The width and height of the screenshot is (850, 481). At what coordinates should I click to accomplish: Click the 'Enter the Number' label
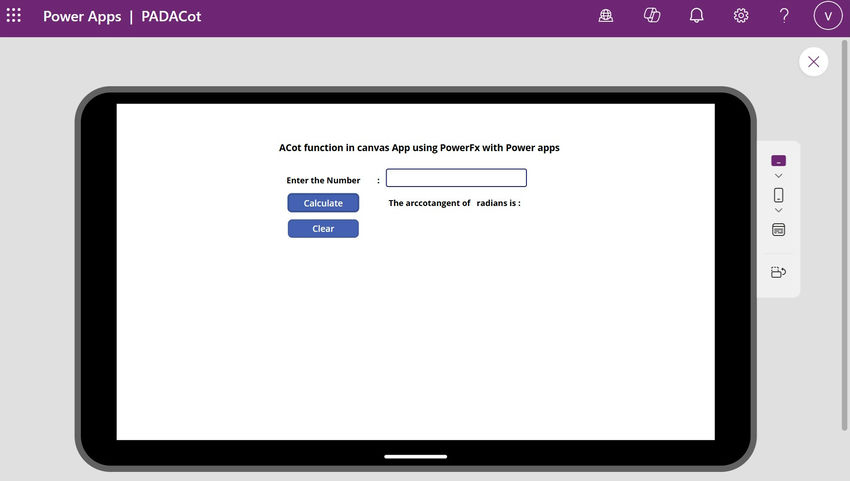point(323,180)
